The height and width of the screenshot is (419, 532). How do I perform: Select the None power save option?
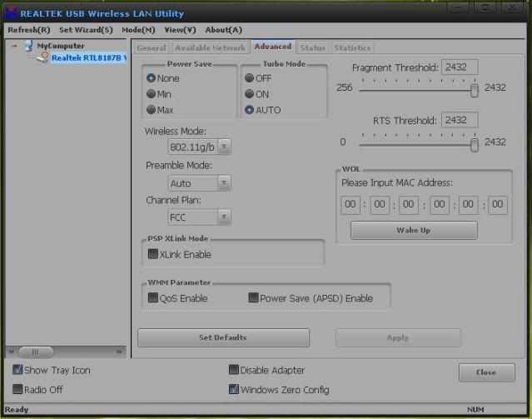151,78
